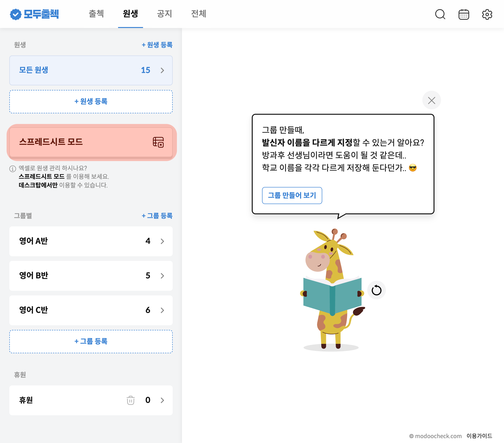Open the 전체 tab

tap(199, 14)
